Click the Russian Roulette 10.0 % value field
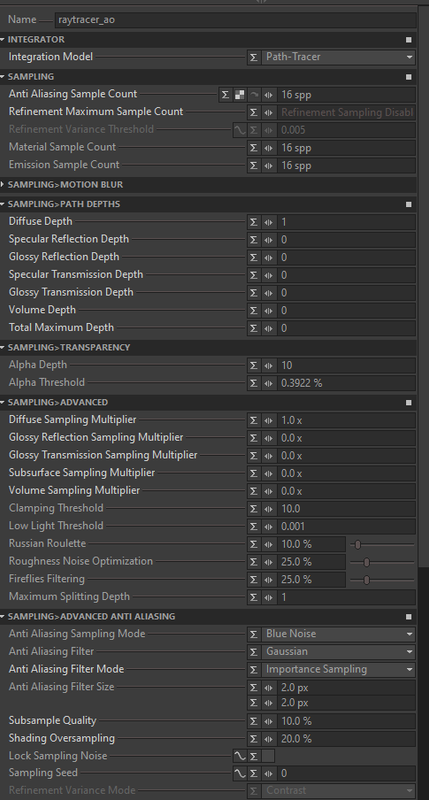 [x=311, y=544]
